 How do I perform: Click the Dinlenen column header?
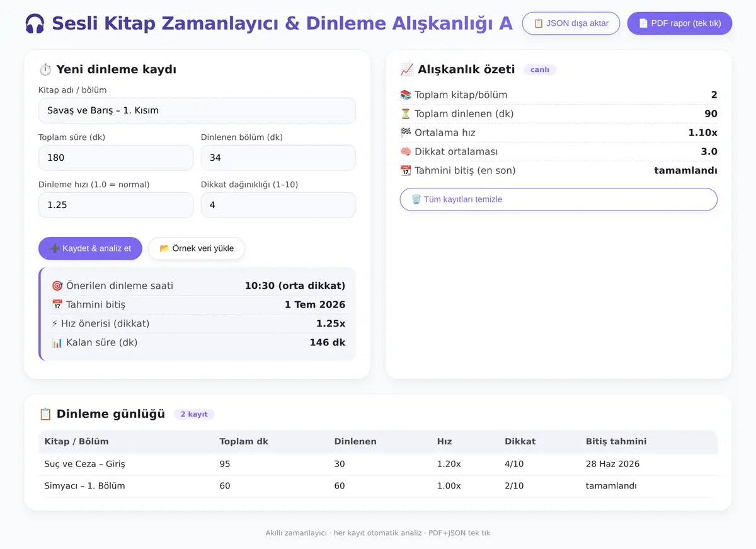pyautogui.click(x=355, y=441)
